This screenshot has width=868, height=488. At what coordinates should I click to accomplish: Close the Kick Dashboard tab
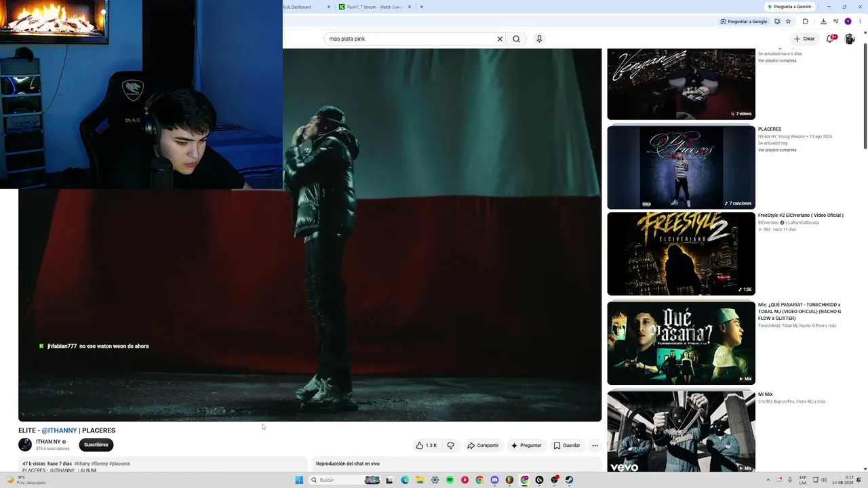[x=329, y=7]
